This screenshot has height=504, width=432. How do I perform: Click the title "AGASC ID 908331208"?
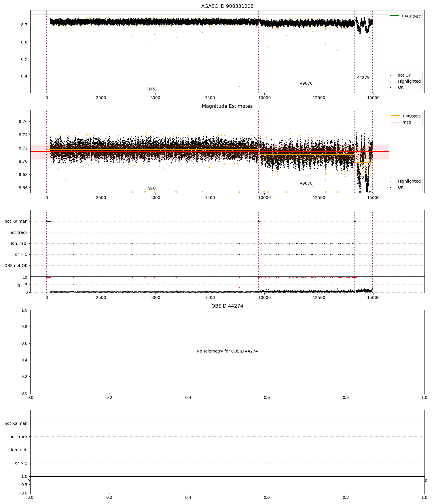(227, 6)
